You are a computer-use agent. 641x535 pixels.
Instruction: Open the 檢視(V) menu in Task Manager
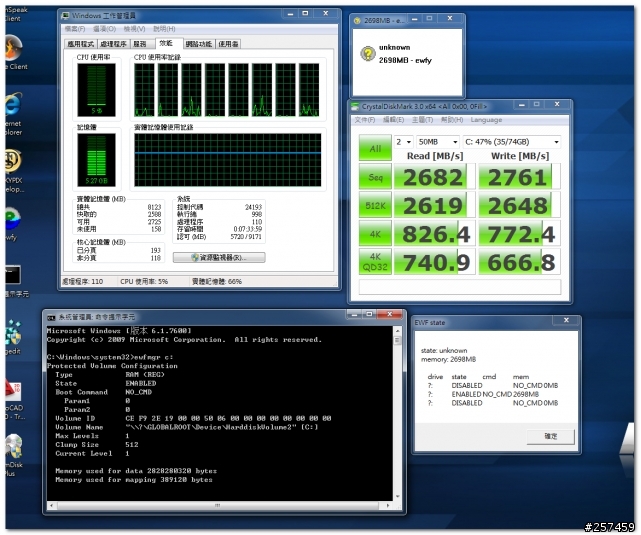(132, 29)
